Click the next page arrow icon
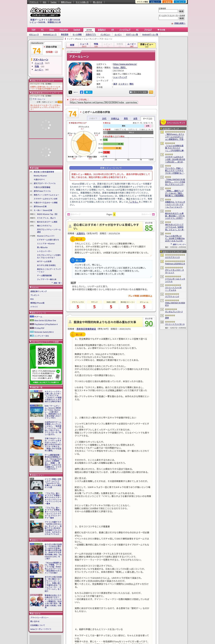Image resolution: width=215 pixels, height=644 pixels. (153, 214)
